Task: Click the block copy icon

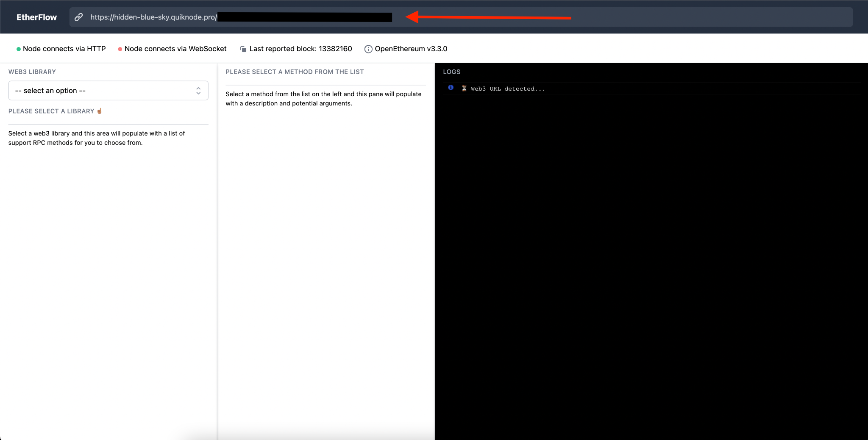Action: tap(243, 49)
